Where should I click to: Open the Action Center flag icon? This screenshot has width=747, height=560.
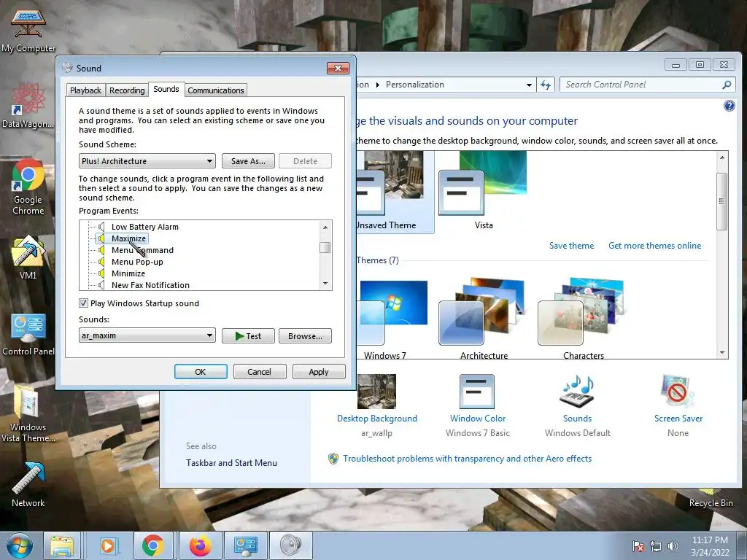coord(638,546)
